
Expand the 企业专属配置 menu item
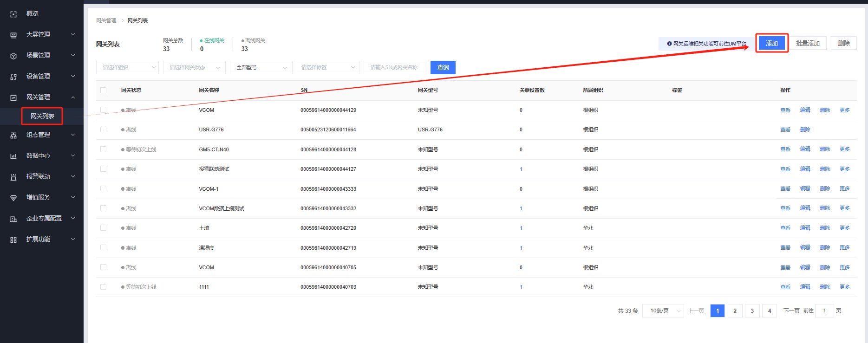point(44,218)
